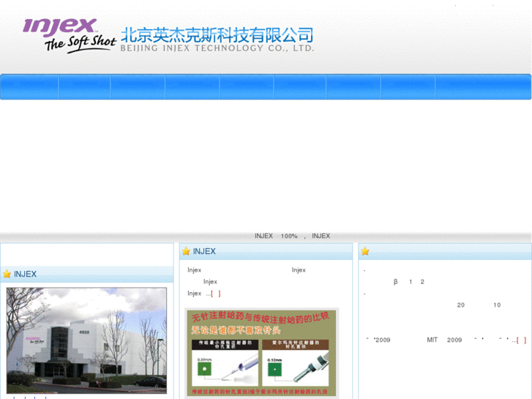
Task: Click the purple injex Soft Shot logo
Action: (70, 36)
